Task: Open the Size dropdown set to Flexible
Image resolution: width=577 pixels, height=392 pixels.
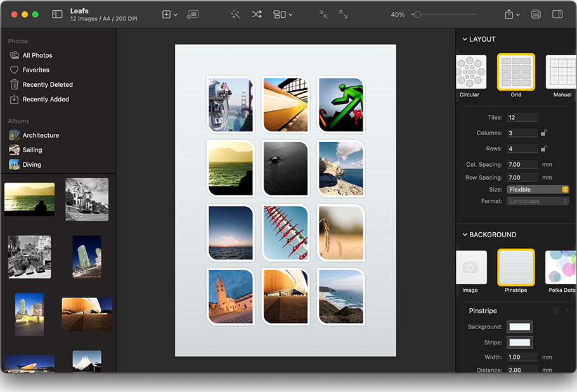Action: point(538,190)
